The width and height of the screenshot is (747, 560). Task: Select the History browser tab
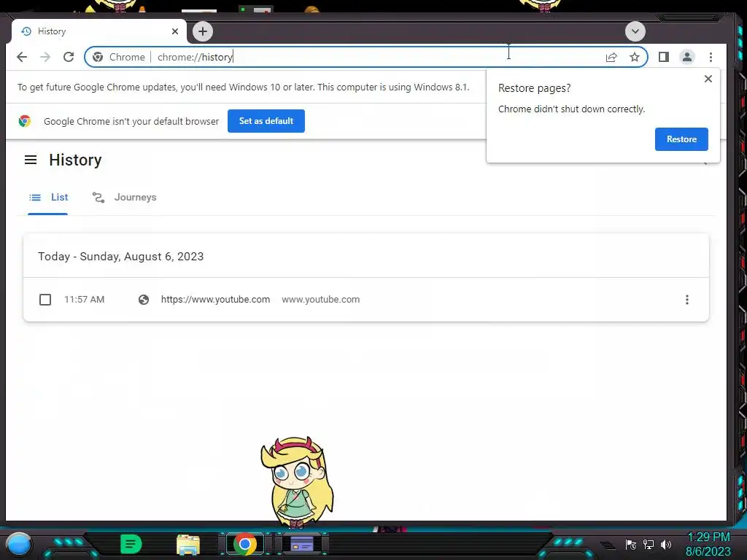point(98,31)
